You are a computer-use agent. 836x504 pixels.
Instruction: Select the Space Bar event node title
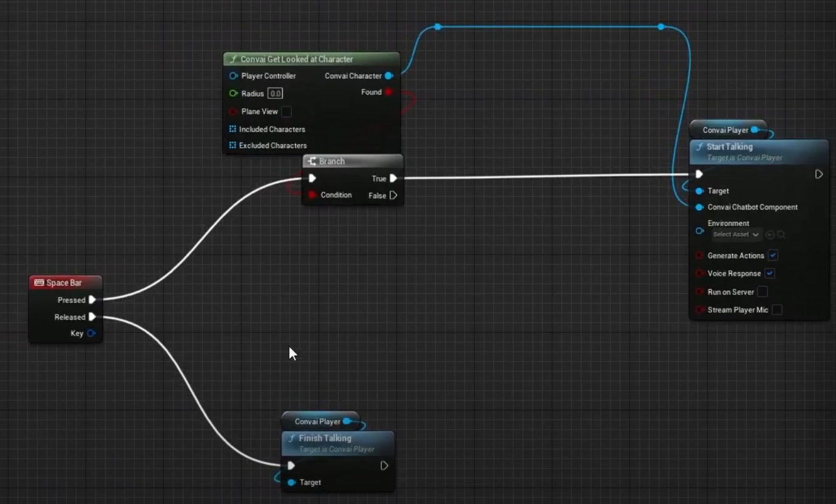(x=64, y=283)
